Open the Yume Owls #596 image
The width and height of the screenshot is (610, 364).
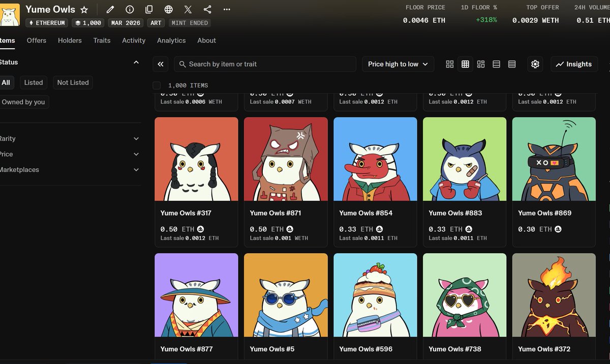coord(375,295)
